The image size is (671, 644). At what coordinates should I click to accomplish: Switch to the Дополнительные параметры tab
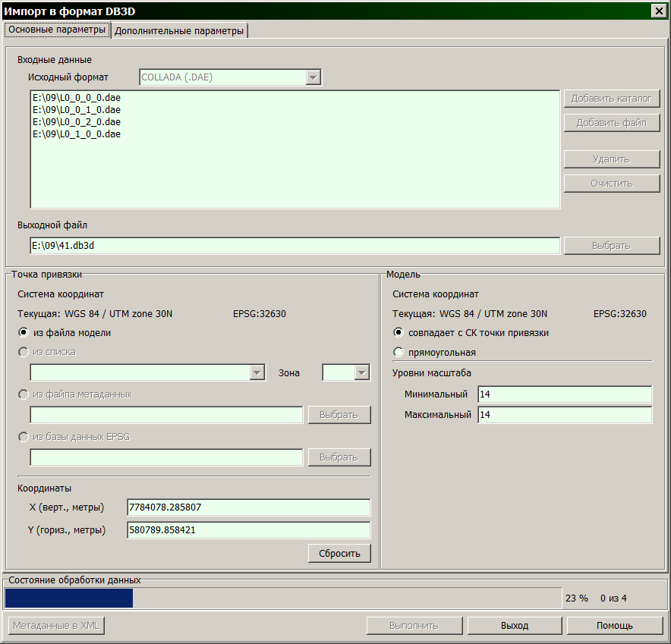tap(179, 31)
